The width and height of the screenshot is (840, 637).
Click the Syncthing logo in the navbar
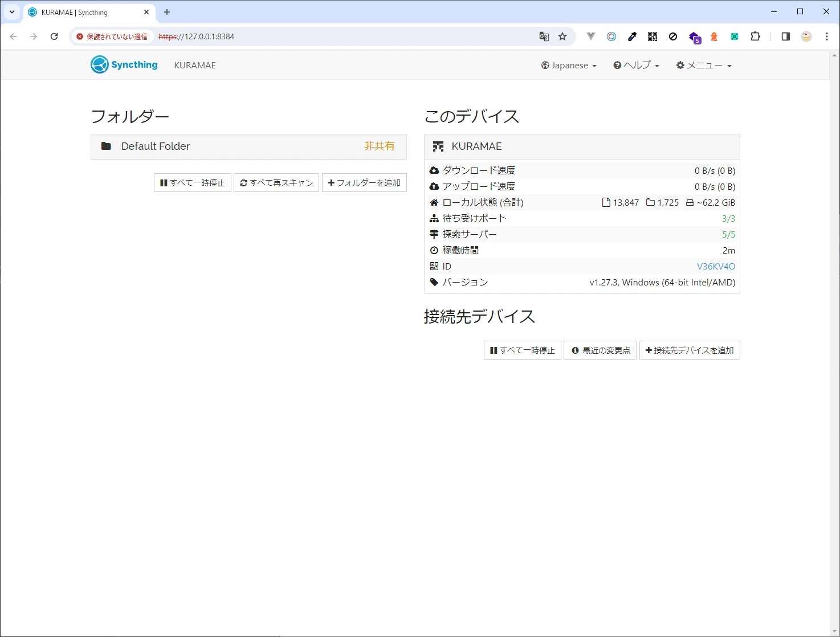coord(124,65)
